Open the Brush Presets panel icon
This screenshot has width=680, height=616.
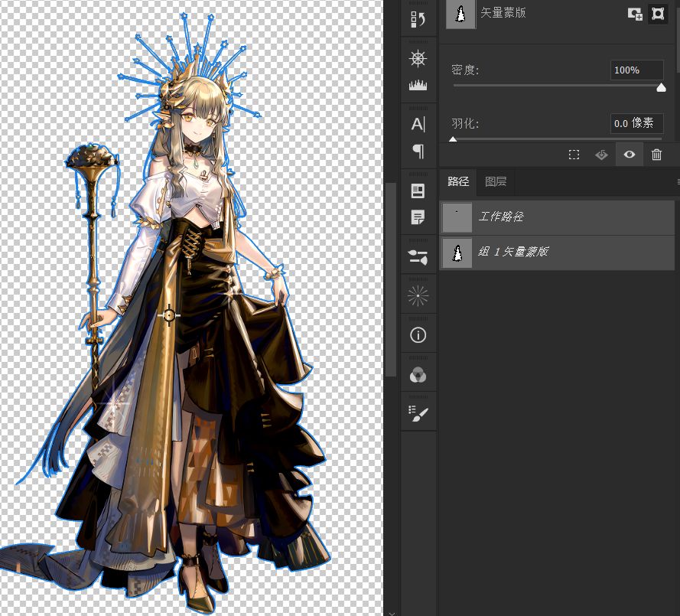tap(418, 414)
